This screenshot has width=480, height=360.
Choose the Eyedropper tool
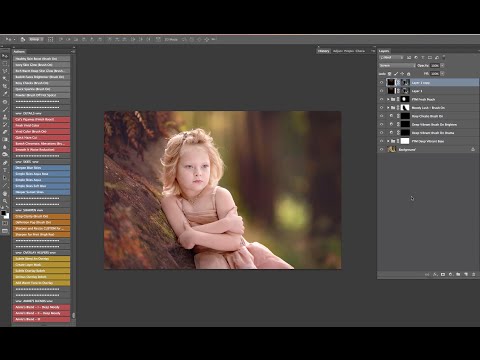coord(5,94)
